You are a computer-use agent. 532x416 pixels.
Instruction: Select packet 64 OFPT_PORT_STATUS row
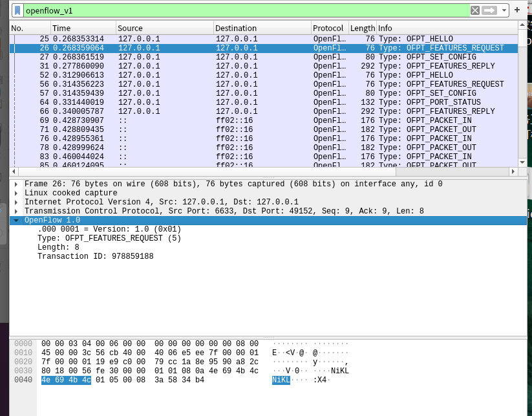pyautogui.click(x=264, y=102)
